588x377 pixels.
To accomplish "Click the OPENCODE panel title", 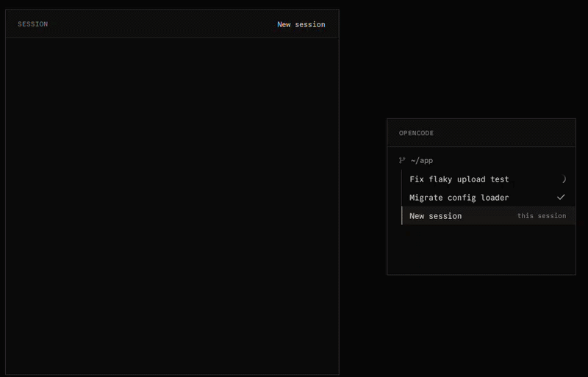I will click(x=416, y=133).
